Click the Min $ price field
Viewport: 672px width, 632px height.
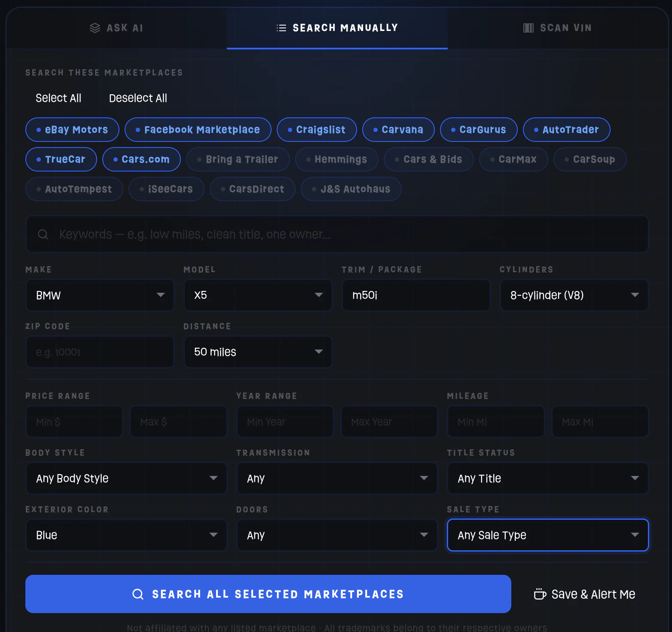74,421
